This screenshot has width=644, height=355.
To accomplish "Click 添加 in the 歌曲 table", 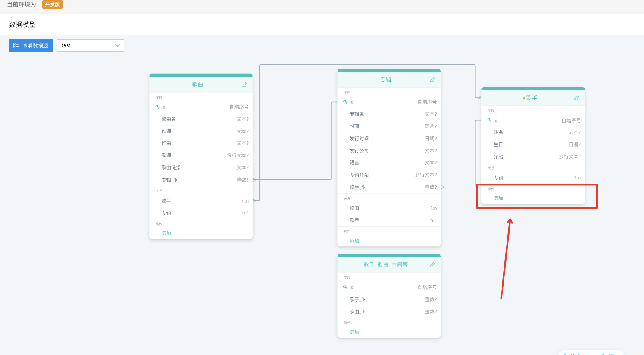I will pos(166,233).
